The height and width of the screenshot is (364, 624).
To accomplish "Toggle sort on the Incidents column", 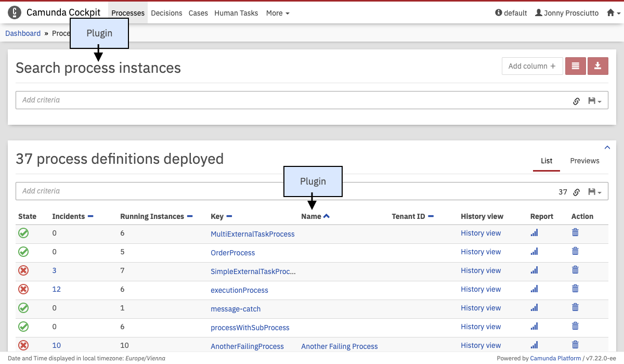I will [x=90, y=216].
